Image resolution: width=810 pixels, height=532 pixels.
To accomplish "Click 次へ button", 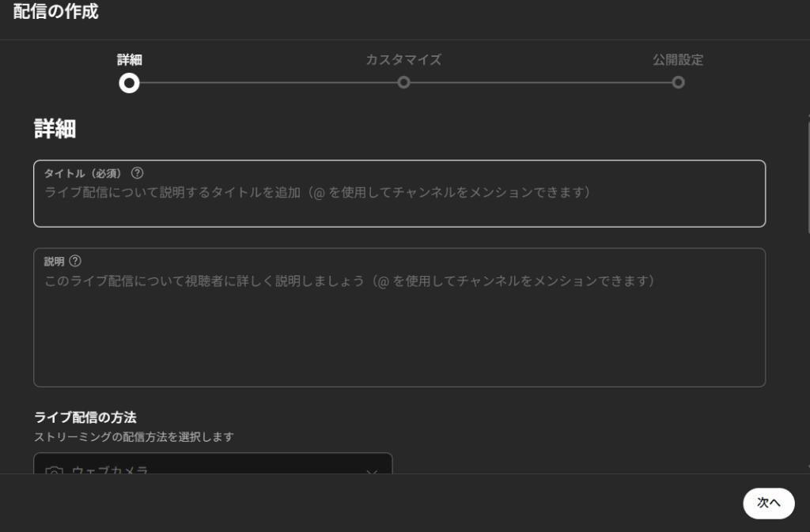I will [x=769, y=503].
